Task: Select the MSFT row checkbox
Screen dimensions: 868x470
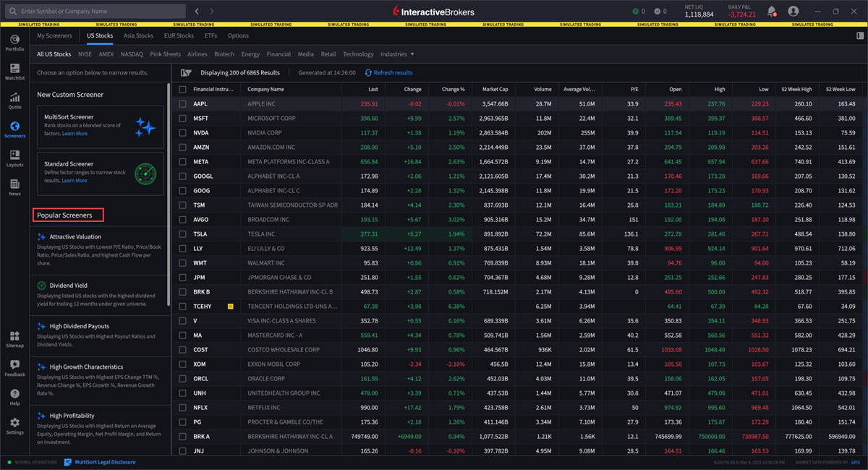Action: [x=183, y=119]
